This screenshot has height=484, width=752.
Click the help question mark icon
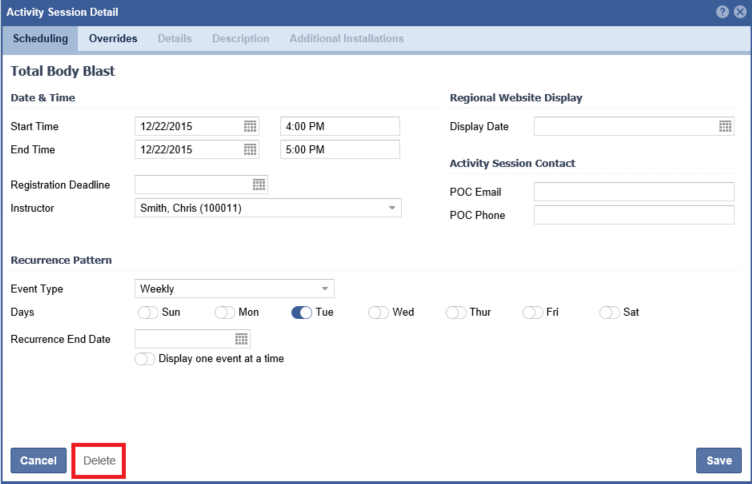click(x=722, y=11)
